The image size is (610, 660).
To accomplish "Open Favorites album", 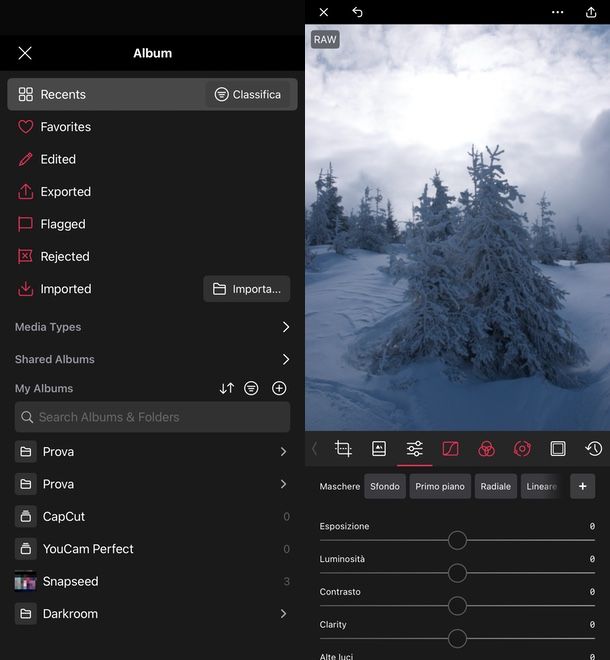I will 152,127.
